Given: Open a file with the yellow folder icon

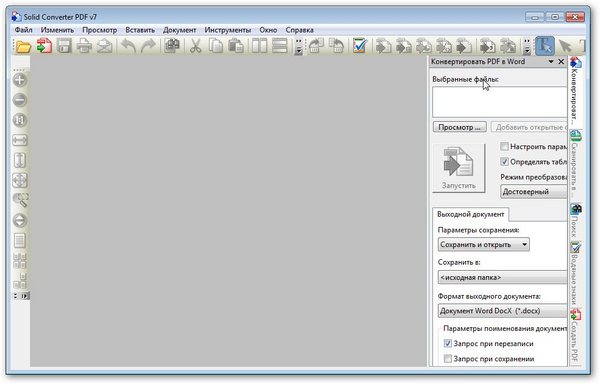Looking at the screenshot, I should 23,46.
